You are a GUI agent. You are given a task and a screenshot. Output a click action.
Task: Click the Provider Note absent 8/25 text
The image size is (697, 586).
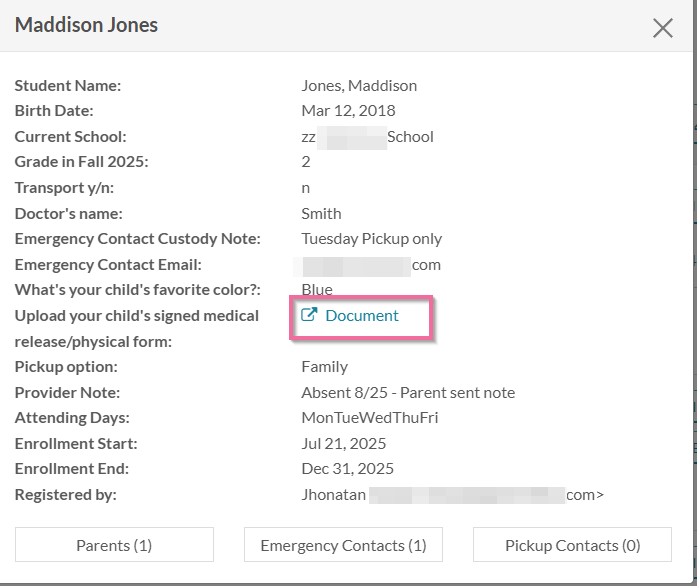point(408,393)
